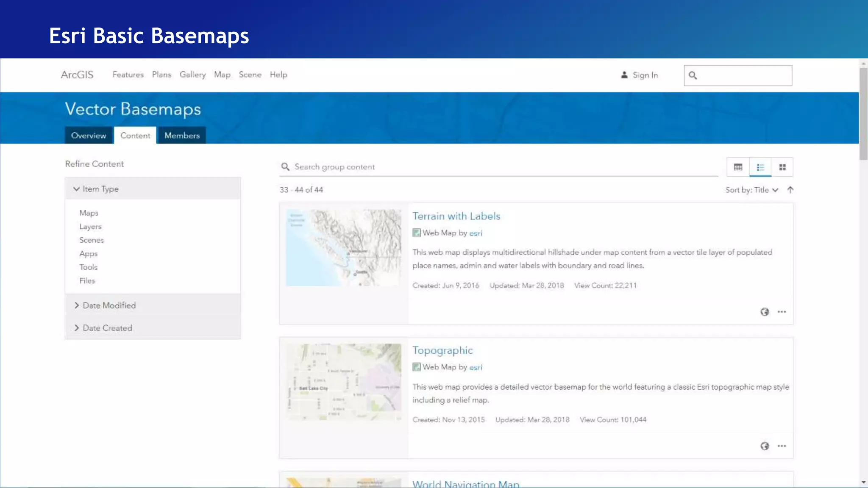Click the Terrain with Labels thumbnail
The image size is (868, 488).
pos(343,248)
